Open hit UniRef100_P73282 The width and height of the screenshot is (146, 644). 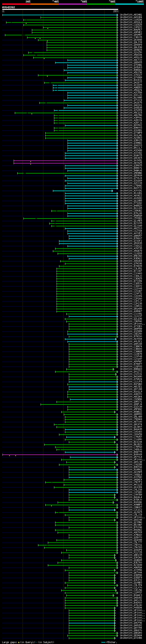[131, 203]
